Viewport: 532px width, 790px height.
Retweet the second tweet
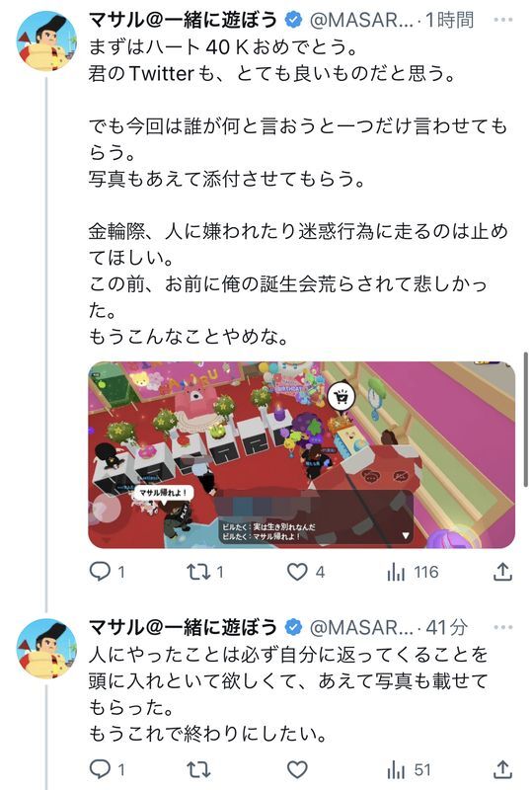point(198,769)
